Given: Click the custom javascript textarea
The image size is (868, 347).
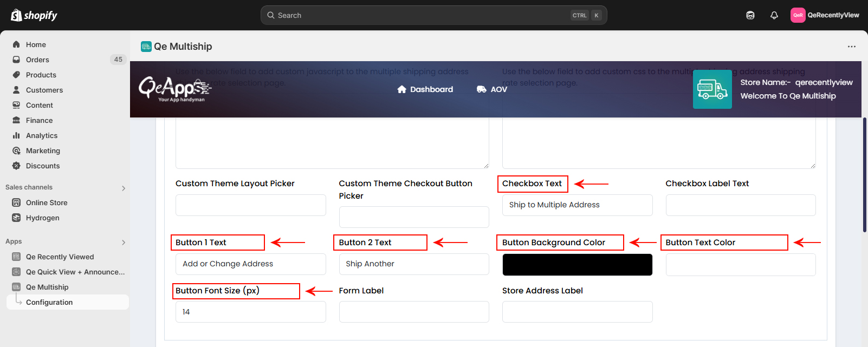Looking at the screenshot, I should pos(332,143).
